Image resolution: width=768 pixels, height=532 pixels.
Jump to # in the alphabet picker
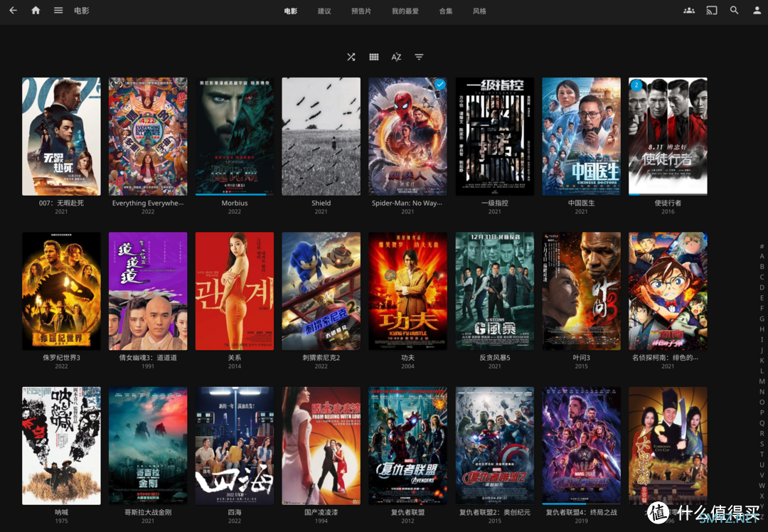pos(762,246)
